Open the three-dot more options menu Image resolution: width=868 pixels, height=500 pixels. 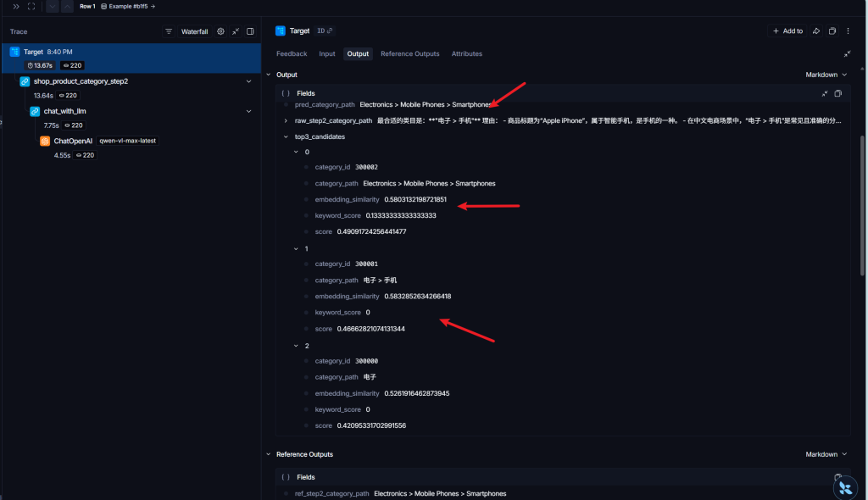coord(849,31)
